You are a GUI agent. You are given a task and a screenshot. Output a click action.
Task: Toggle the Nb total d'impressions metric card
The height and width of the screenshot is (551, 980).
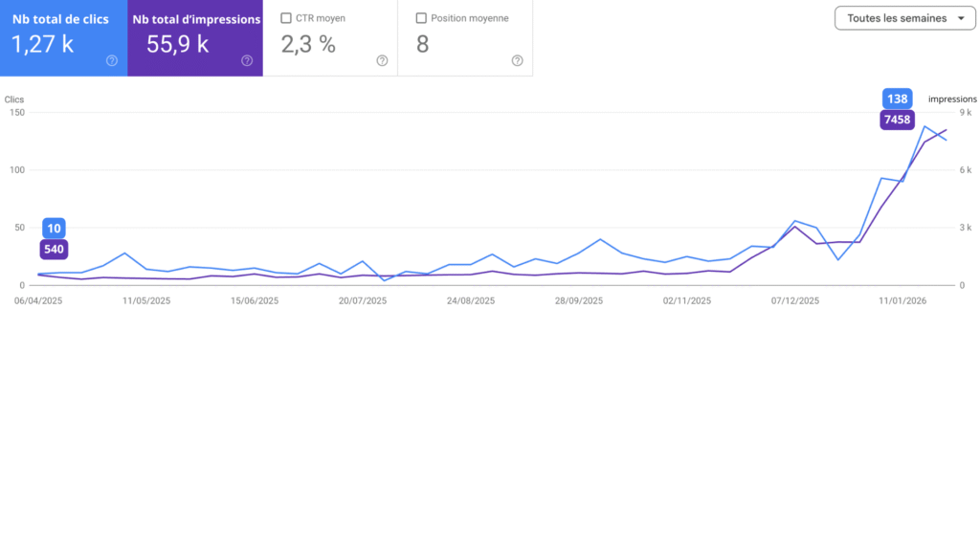195,37
